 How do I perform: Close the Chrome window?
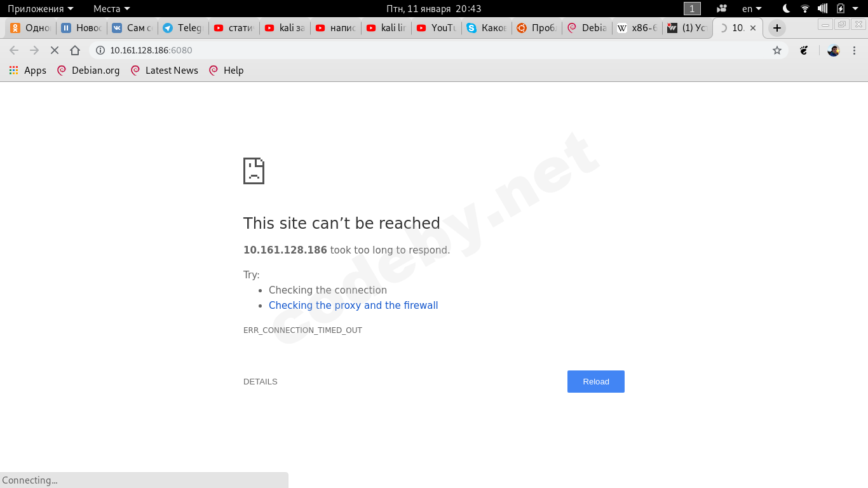click(858, 25)
